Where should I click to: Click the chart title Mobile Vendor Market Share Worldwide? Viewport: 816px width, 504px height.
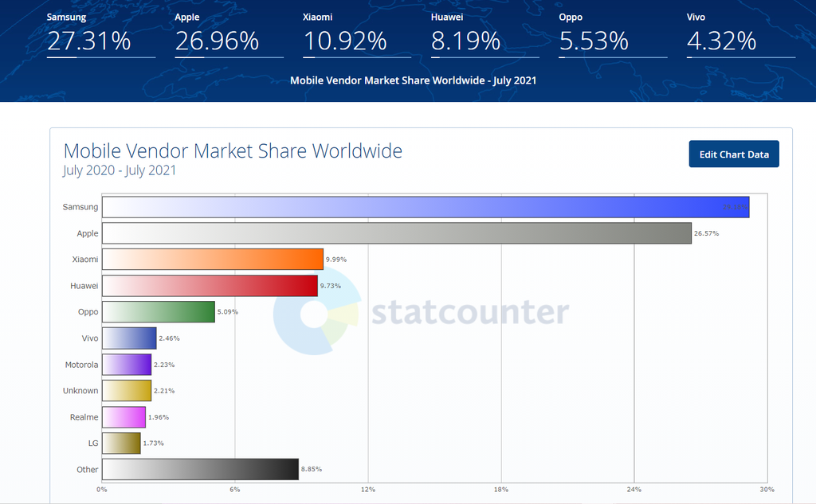pyautogui.click(x=233, y=150)
